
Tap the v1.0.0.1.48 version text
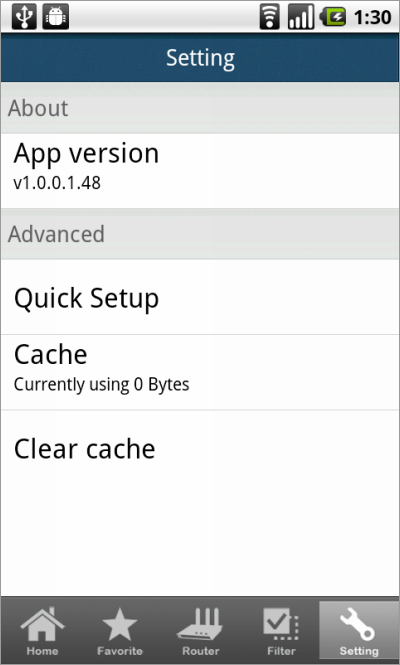(57, 183)
